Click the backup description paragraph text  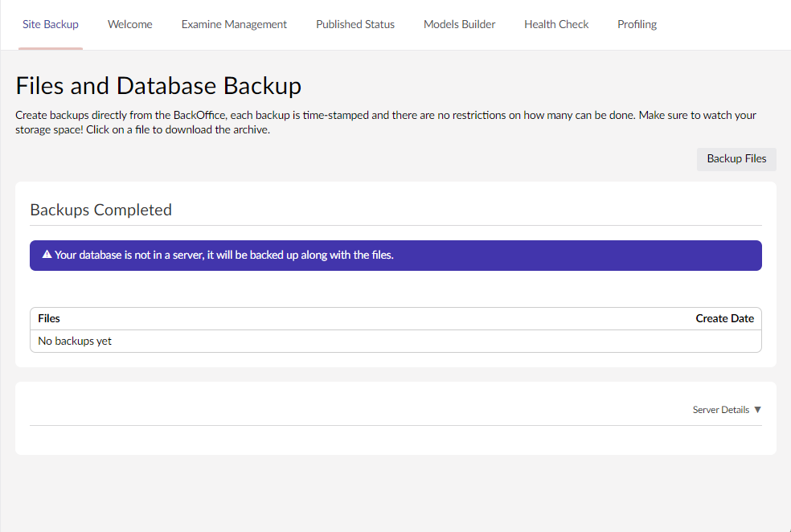[x=386, y=122]
